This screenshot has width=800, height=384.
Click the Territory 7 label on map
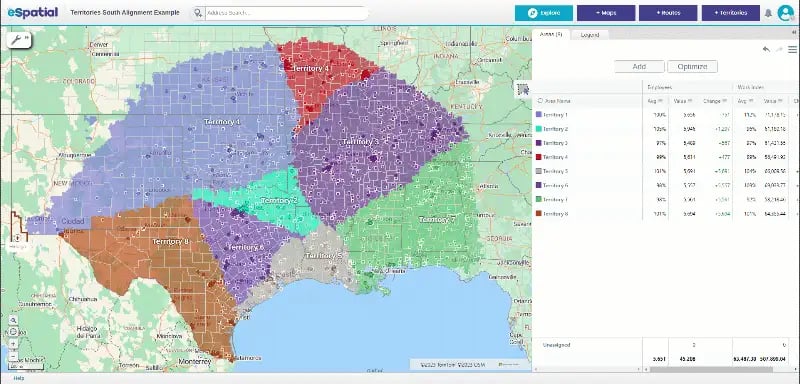click(x=437, y=219)
